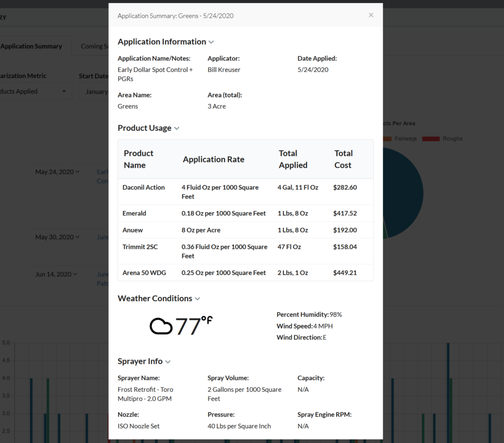Select the Application Rate column header
Image resolution: width=504 pixels, height=443 pixels.
pyautogui.click(x=214, y=159)
